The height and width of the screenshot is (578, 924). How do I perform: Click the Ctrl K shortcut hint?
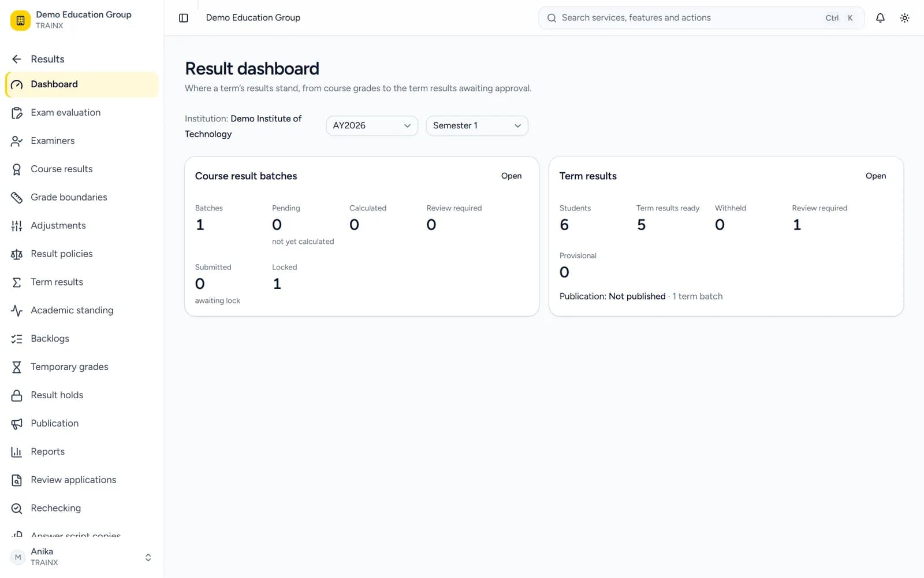840,18
